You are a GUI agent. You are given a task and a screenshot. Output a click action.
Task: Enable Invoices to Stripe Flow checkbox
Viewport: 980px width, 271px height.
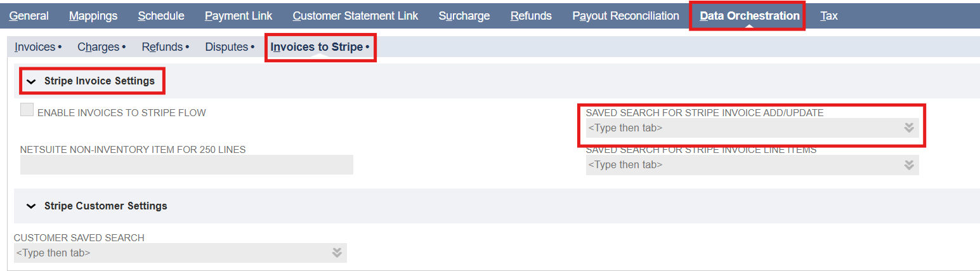pyautogui.click(x=27, y=110)
